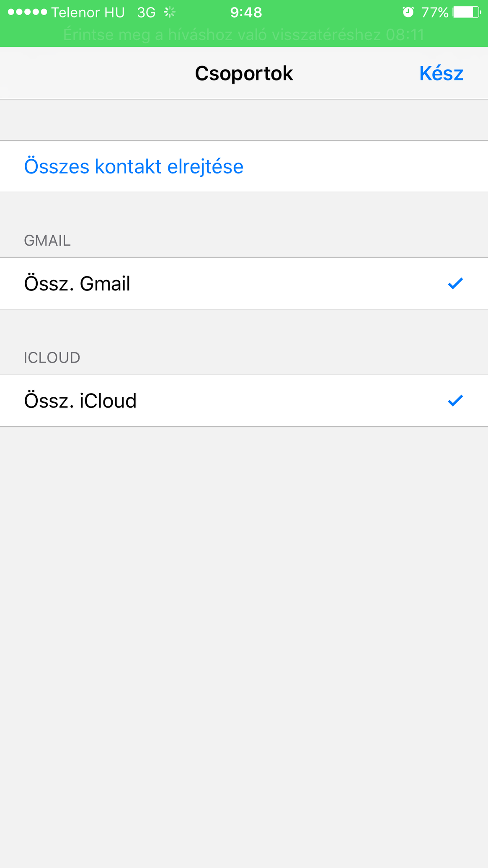Tap Kész to finish group selection
Screen dimensions: 488x868
tap(441, 73)
